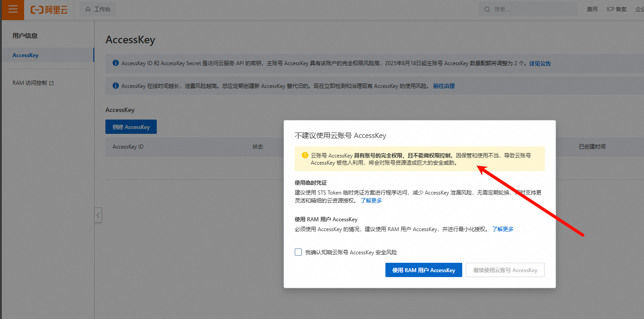Check 我确认知晓云账号 AccessKey 安全风险
This screenshot has width=644, height=319.
298,252
